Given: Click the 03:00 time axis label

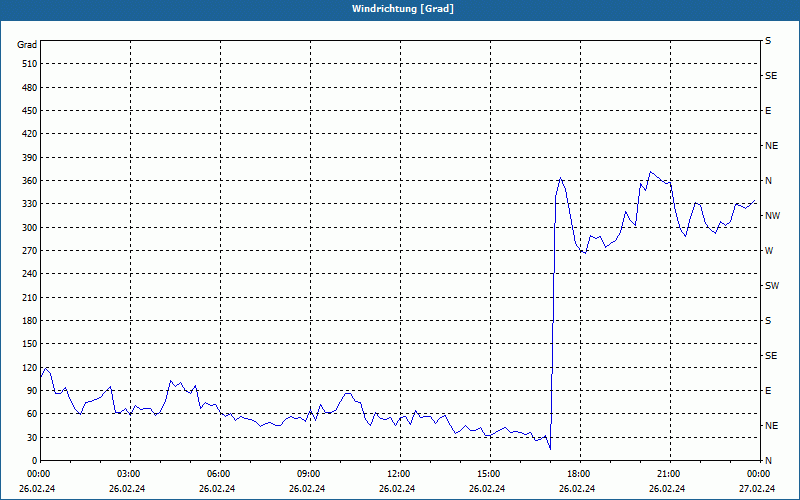Looking at the screenshot, I should 128,474.
